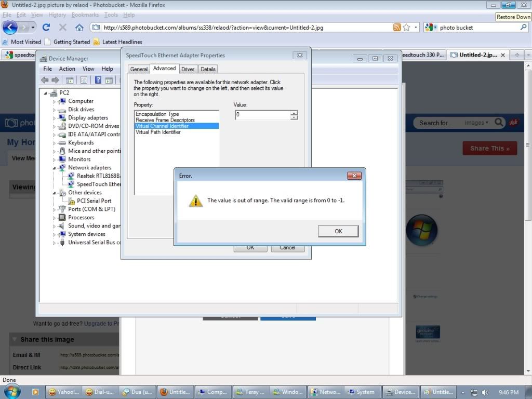Switch to the General tab in Properties
The width and height of the screenshot is (532, 399).
[139, 69]
